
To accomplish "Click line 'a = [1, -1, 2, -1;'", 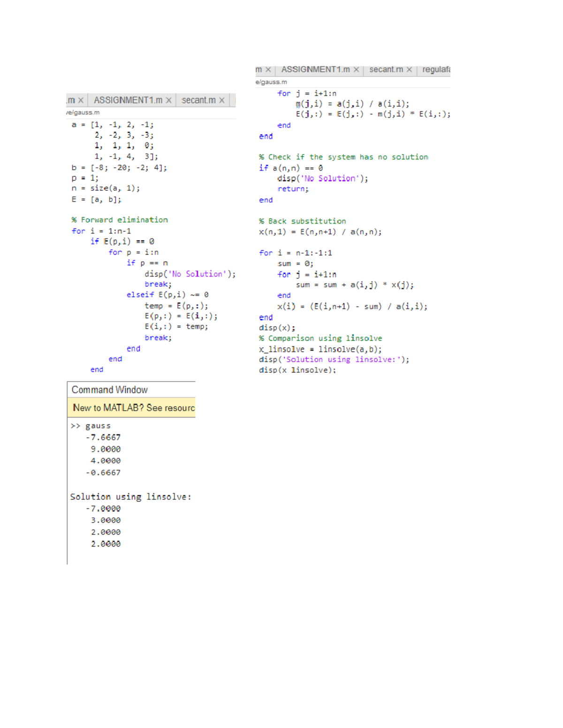I will pos(113,125).
